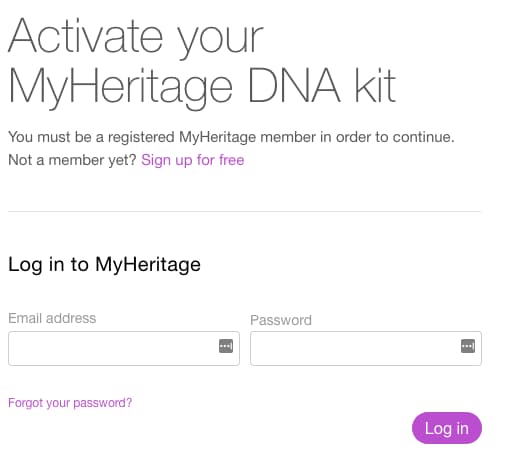Focus the Email address input box
Viewport: 514px width, 459px height.
(124, 348)
